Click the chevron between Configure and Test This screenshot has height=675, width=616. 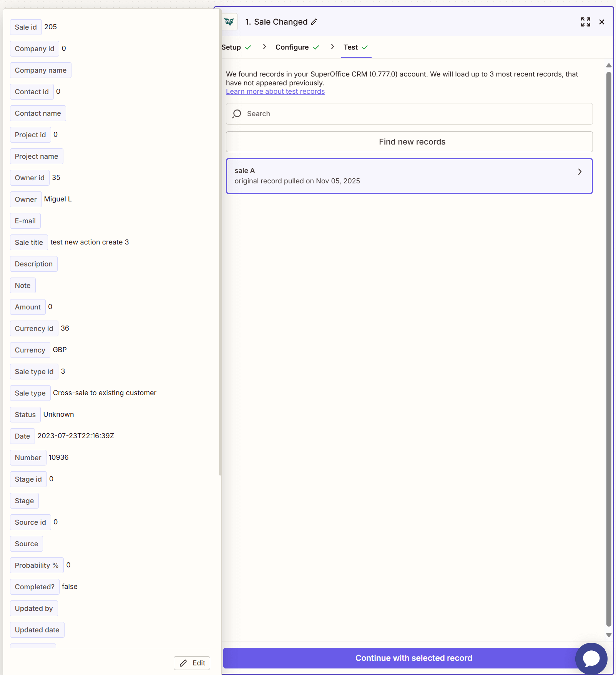tap(332, 47)
